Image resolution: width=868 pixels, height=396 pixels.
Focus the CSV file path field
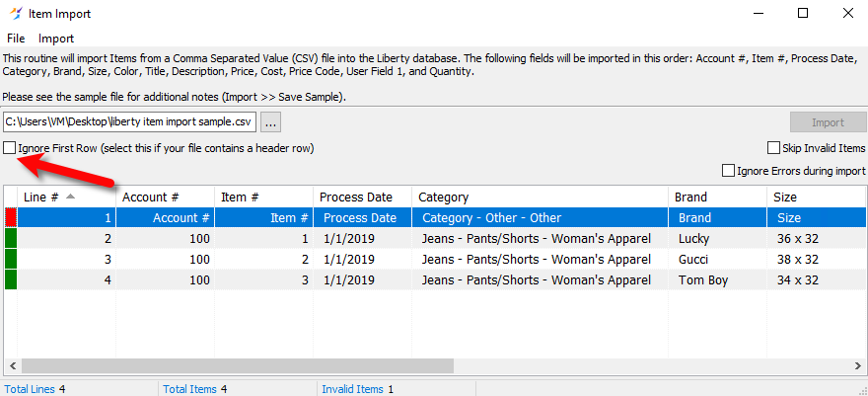coord(129,122)
